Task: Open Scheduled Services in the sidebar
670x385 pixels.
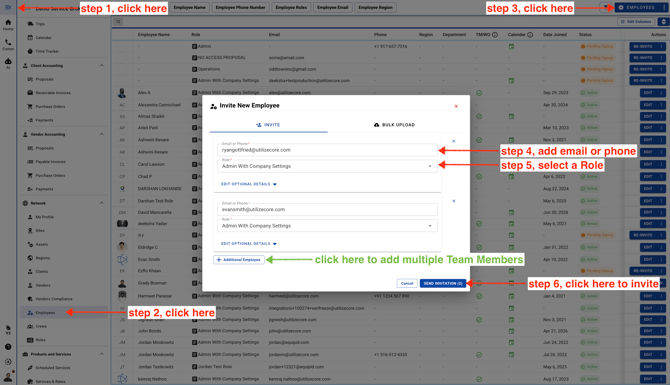Action: pyautogui.click(x=53, y=367)
